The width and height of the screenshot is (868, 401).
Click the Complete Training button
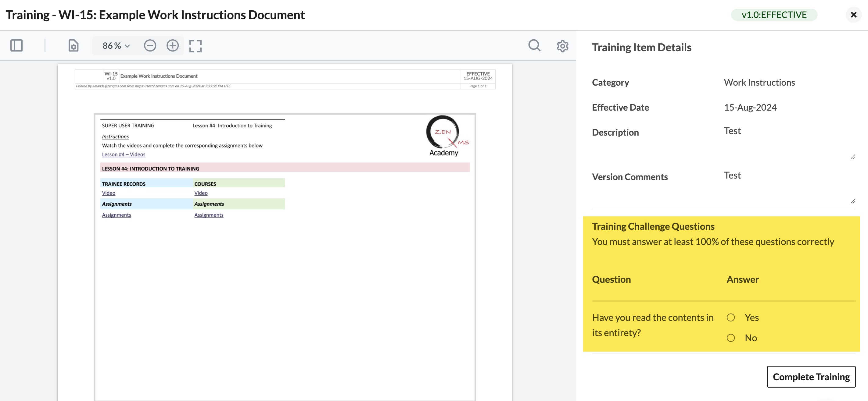pos(811,376)
